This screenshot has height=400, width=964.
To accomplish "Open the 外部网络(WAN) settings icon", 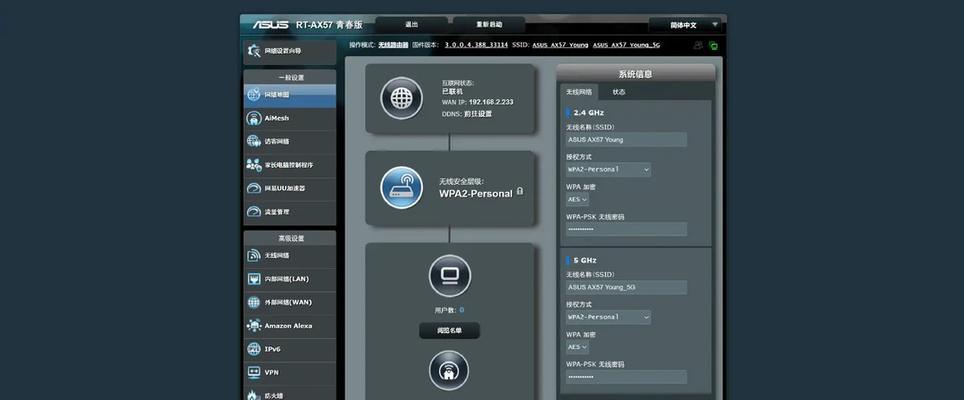I will [254, 302].
